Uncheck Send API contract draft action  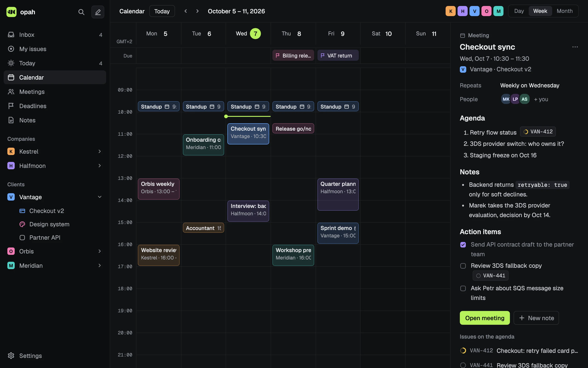pos(463,244)
